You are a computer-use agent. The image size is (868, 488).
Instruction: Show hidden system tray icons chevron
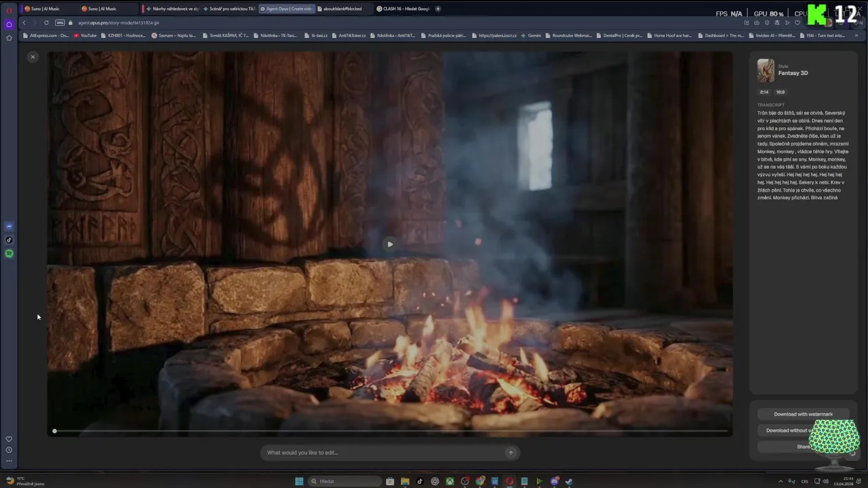tap(781, 481)
